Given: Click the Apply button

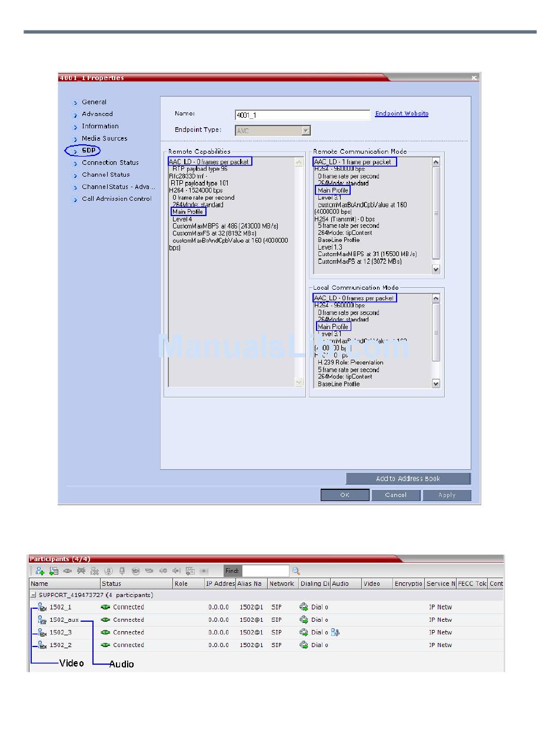Looking at the screenshot, I should coord(447,495).
